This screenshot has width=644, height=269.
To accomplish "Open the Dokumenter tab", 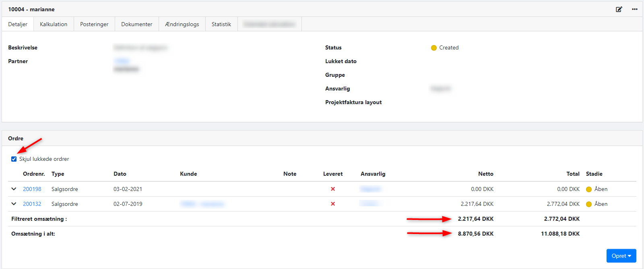I will point(137,24).
